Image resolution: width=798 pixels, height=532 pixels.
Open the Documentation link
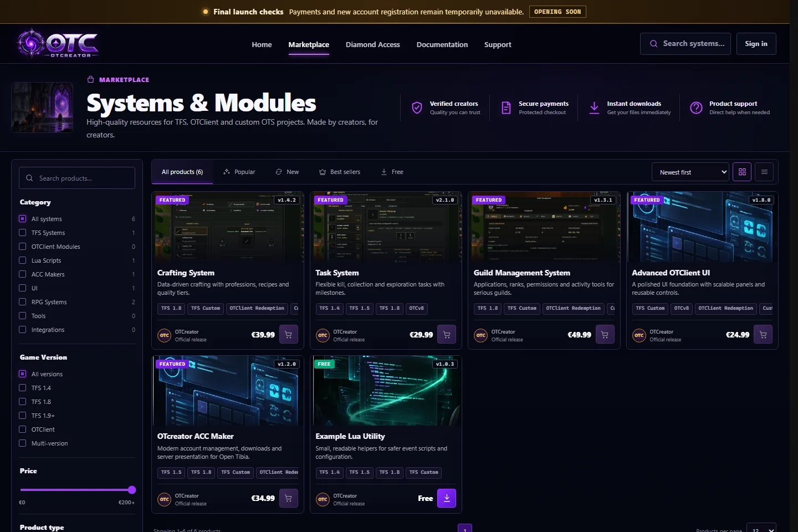coord(442,44)
